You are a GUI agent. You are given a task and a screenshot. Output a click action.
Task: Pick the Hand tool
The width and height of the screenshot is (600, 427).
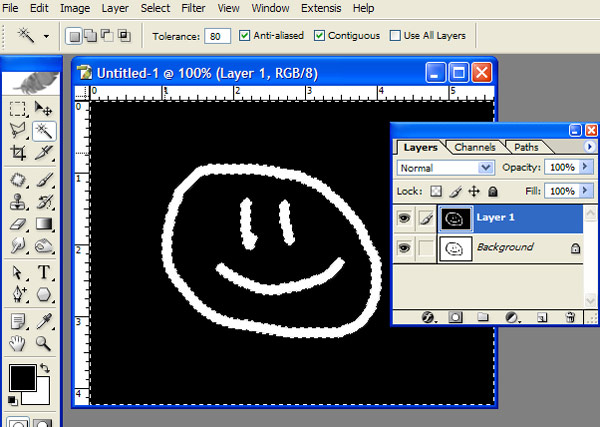click(18, 343)
